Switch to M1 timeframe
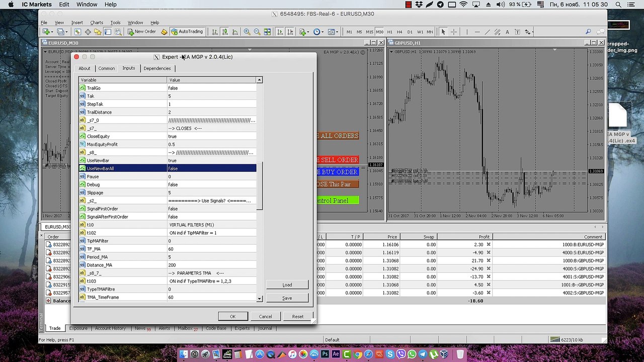The height and width of the screenshot is (362, 644). pyautogui.click(x=349, y=32)
